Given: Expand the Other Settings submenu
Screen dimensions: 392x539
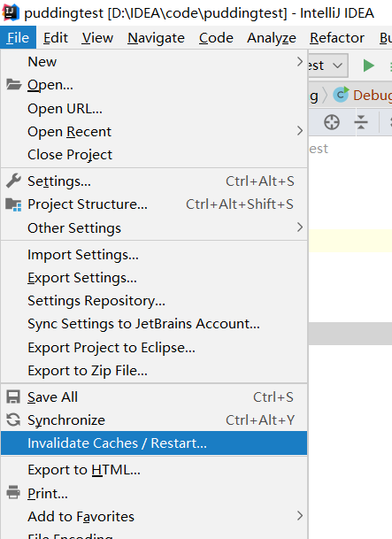Looking at the screenshot, I should pos(154,227).
